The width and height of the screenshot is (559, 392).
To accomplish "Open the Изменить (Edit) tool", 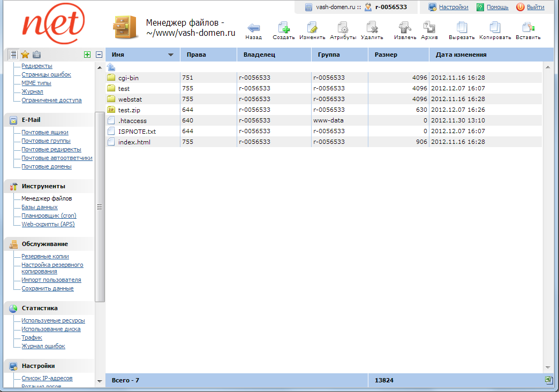I will pyautogui.click(x=312, y=28).
